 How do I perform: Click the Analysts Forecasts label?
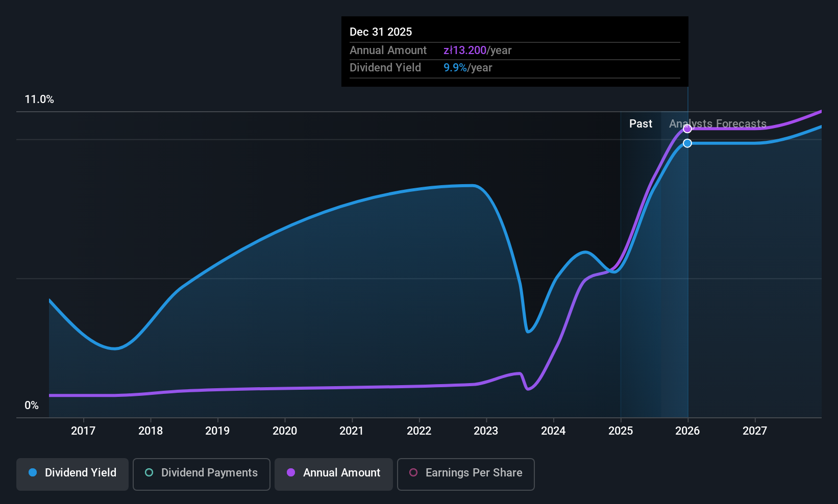pyautogui.click(x=718, y=124)
